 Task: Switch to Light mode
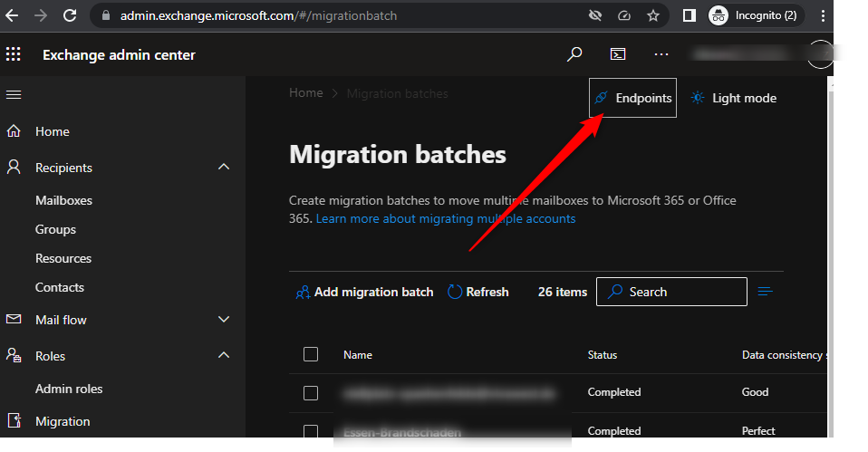(734, 98)
